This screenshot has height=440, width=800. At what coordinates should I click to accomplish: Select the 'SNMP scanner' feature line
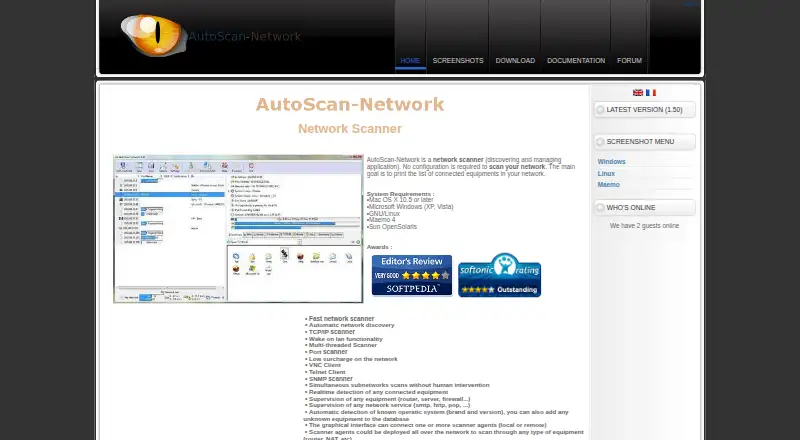[x=331, y=379]
